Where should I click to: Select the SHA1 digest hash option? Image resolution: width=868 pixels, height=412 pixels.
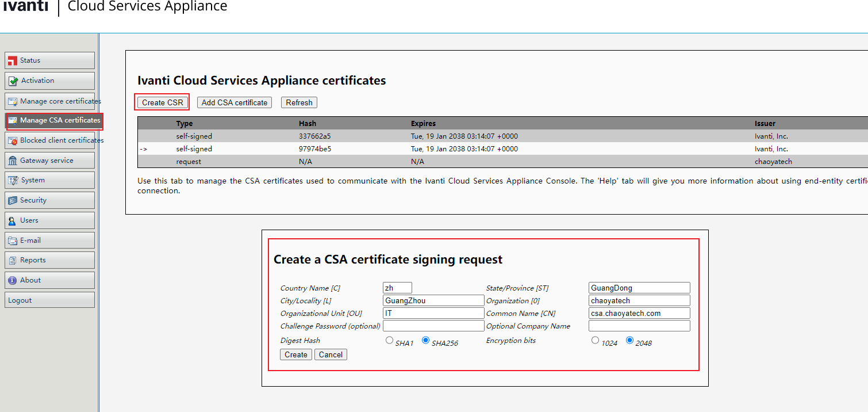click(x=390, y=341)
